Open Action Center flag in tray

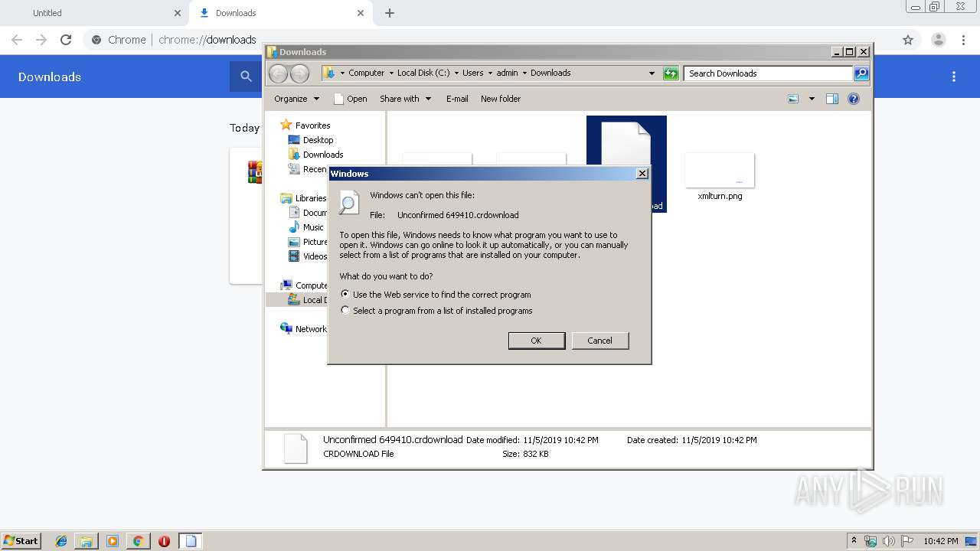(907, 541)
